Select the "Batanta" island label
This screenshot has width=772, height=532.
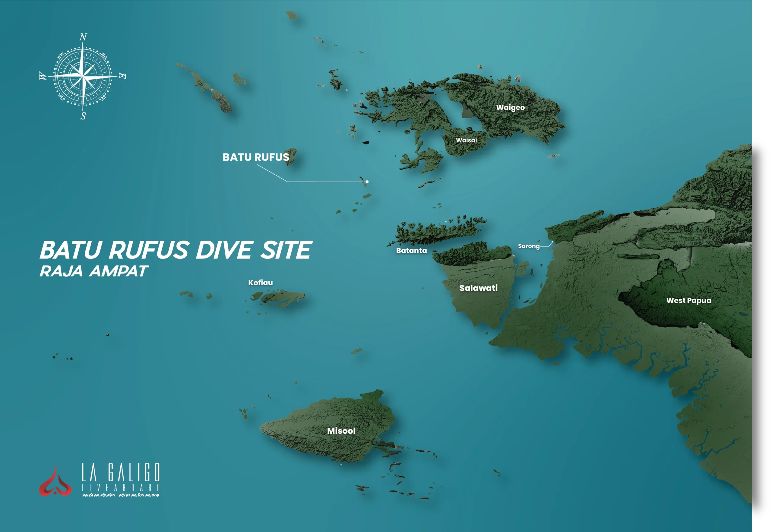[411, 250]
